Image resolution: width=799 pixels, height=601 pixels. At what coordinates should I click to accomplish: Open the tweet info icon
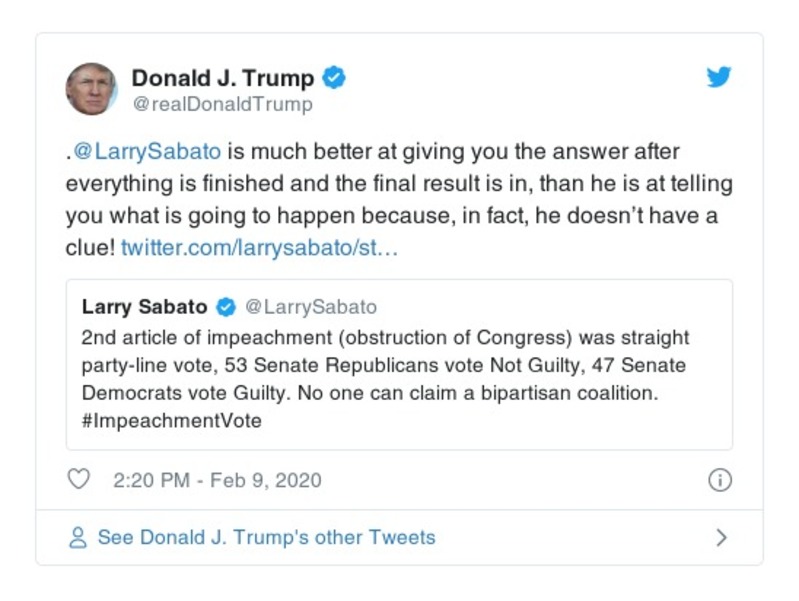(x=719, y=480)
